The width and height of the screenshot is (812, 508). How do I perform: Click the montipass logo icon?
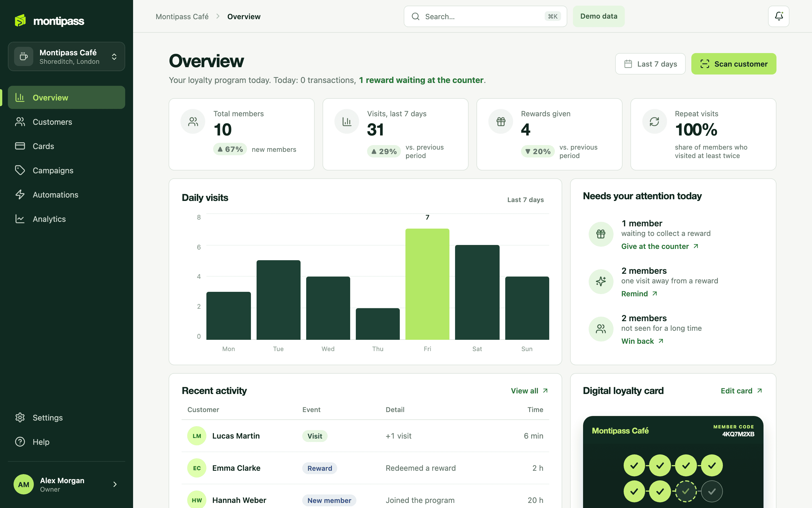(x=20, y=21)
